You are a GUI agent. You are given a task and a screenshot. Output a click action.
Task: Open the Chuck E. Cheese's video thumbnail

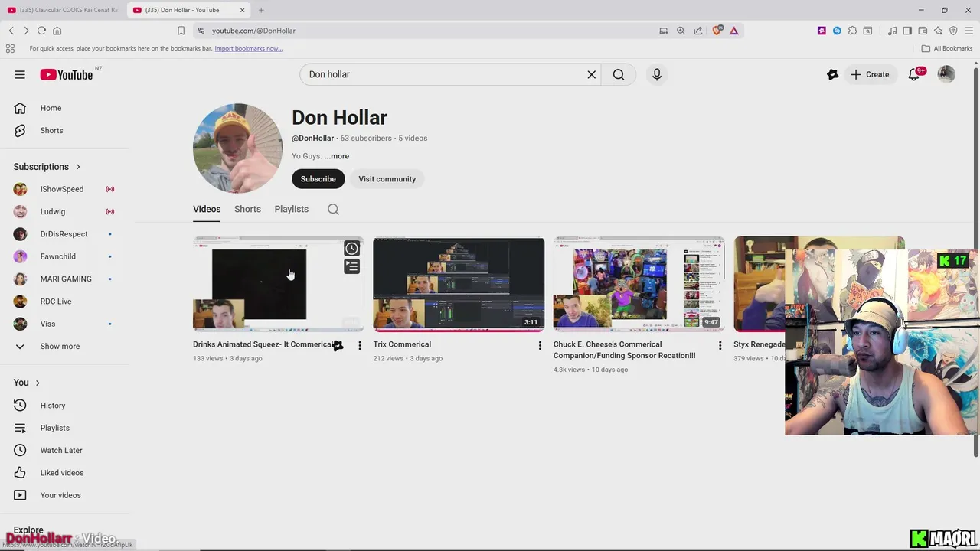pyautogui.click(x=639, y=284)
